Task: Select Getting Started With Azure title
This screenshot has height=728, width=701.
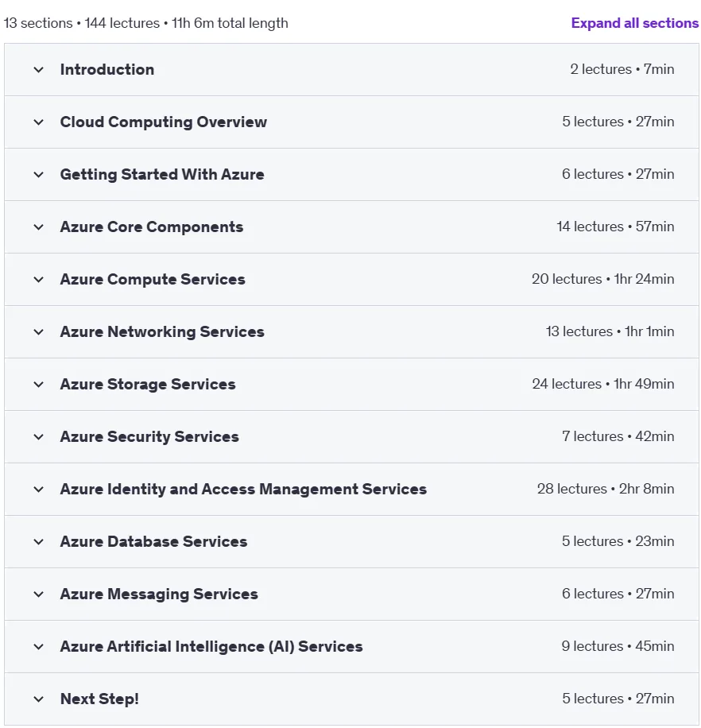Action: [162, 175]
